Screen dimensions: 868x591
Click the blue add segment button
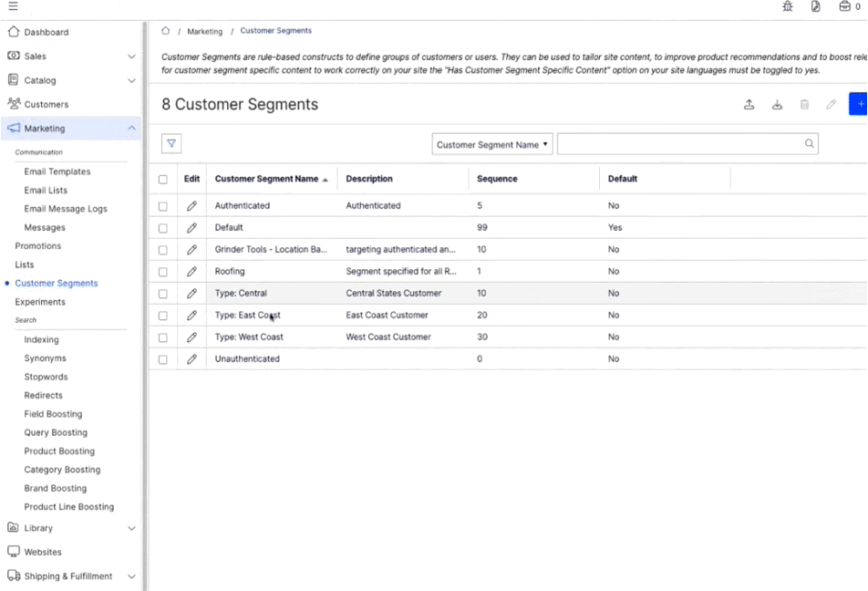(x=859, y=104)
